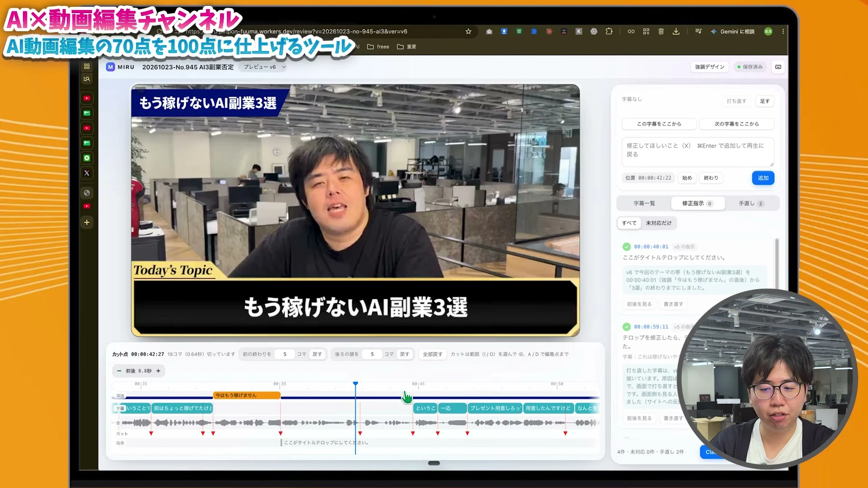
Task: Open the ChatGPT extension icon
Action: [x=594, y=31]
